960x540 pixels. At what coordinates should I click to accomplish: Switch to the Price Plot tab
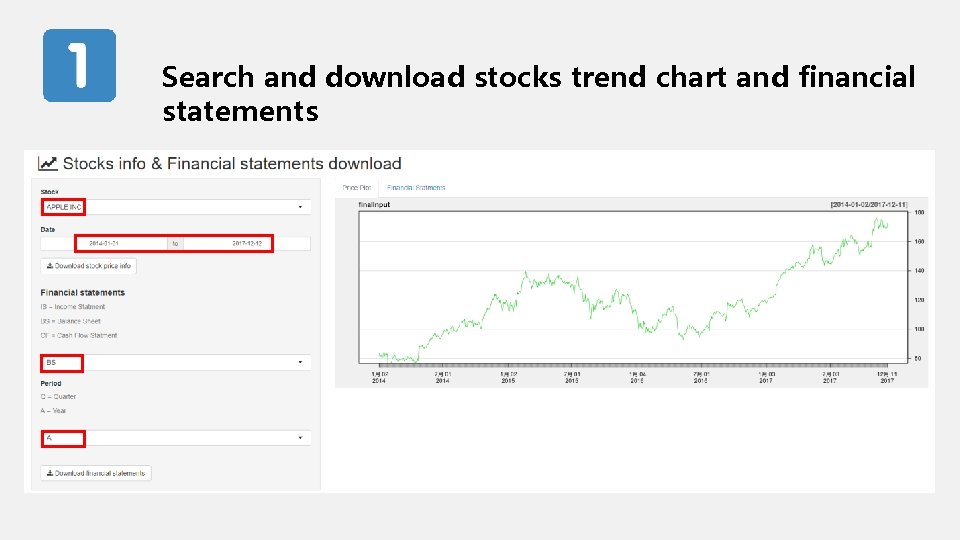pyautogui.click(x=356, y=187)
